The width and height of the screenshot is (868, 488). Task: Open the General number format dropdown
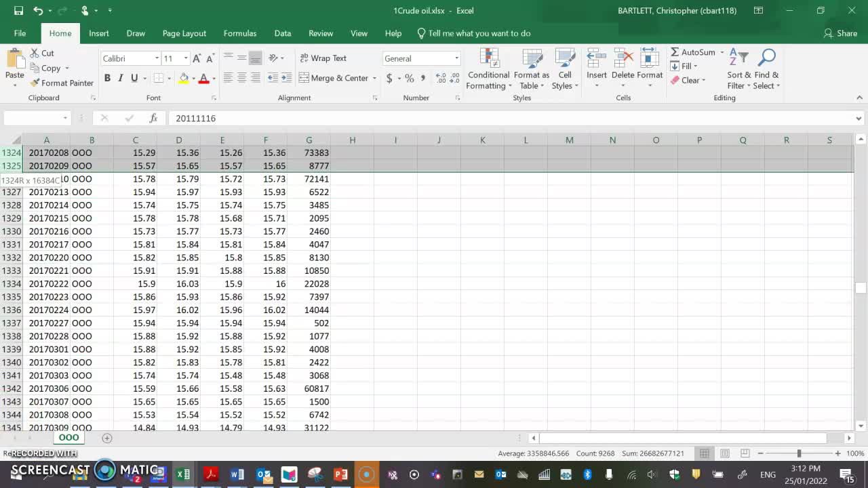click(x=456, y=58)
